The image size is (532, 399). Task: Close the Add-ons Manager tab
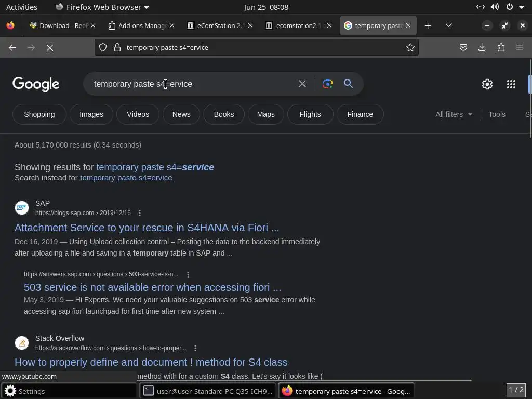tap(172, 26)
